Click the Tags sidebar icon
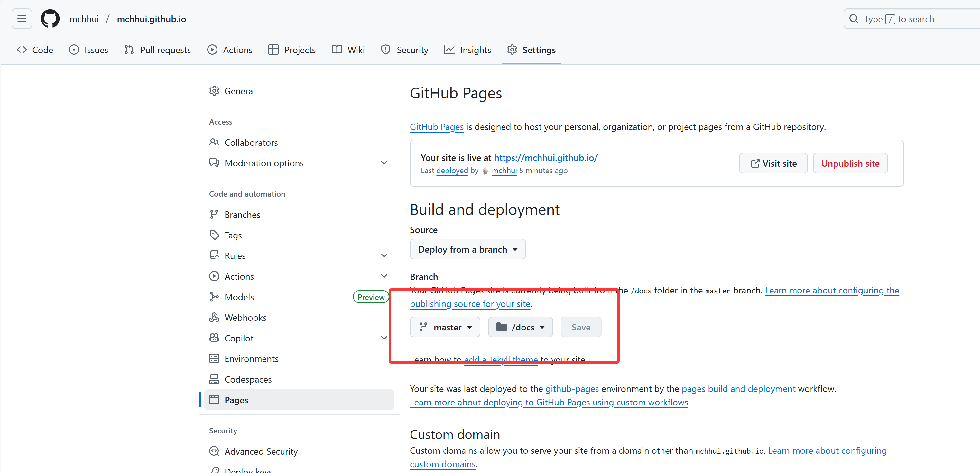980x473 pixels. point(214,235)
